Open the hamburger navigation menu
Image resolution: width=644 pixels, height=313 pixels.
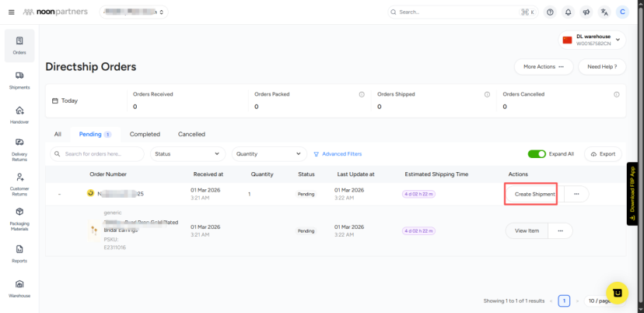(x=12, y=12)
